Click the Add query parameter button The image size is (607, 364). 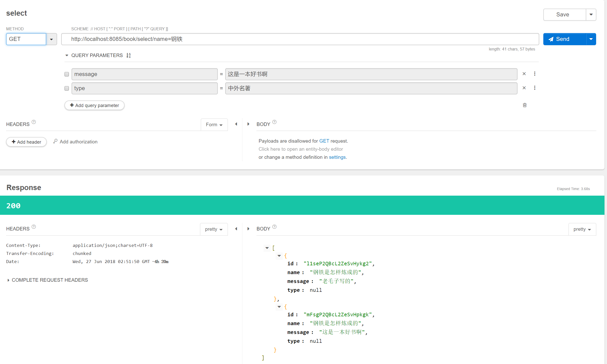[x=94, y=105]
